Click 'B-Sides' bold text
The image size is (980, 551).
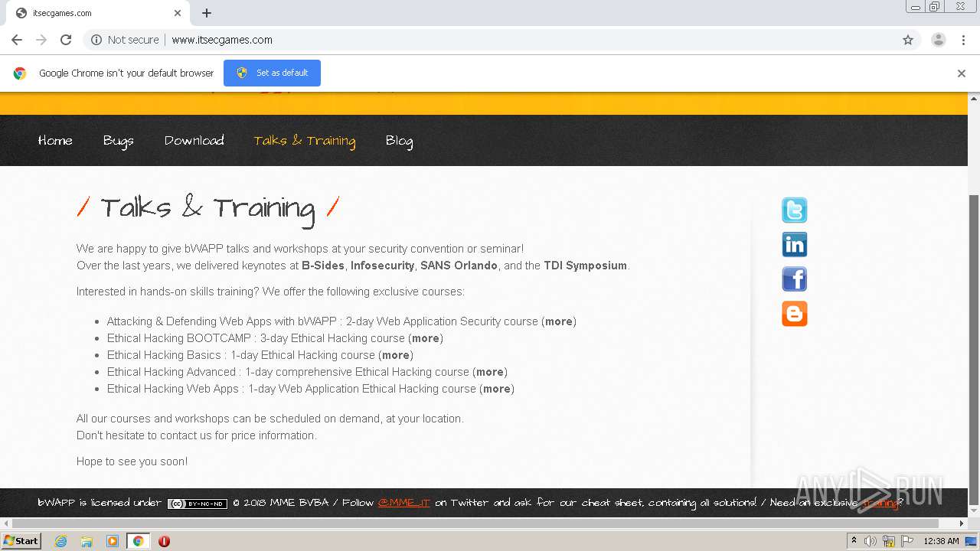click(x=323, y=266)
